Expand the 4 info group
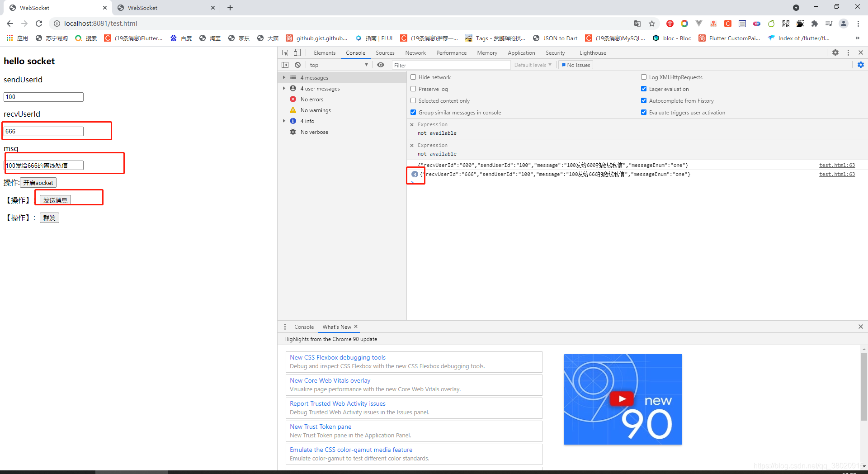Screen dimensions: 868x474 click(284, 121)
